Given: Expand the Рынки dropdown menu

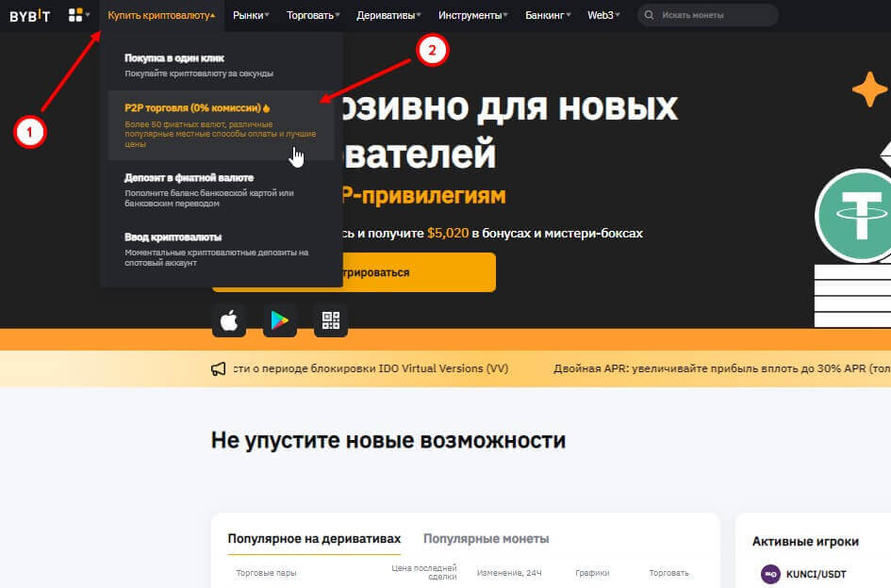Looking at the screenshot, I should tap(251, 15).
